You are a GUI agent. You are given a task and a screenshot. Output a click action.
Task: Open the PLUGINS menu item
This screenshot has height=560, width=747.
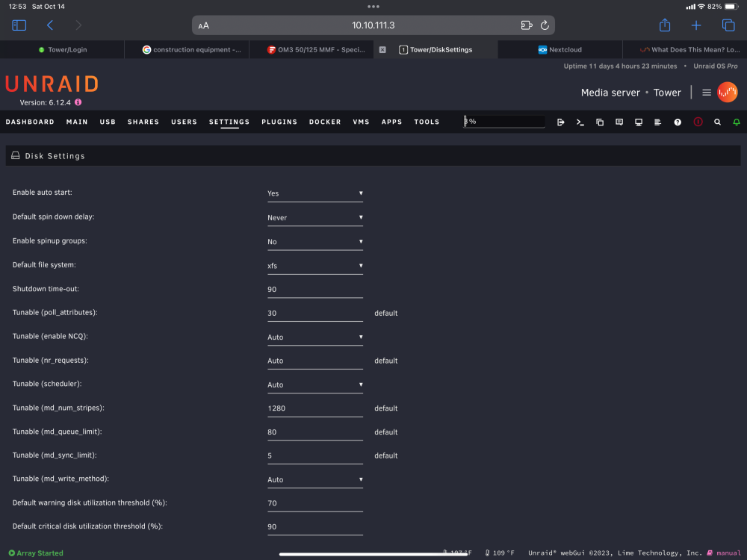pyautogui.click(x=279, y=122)
